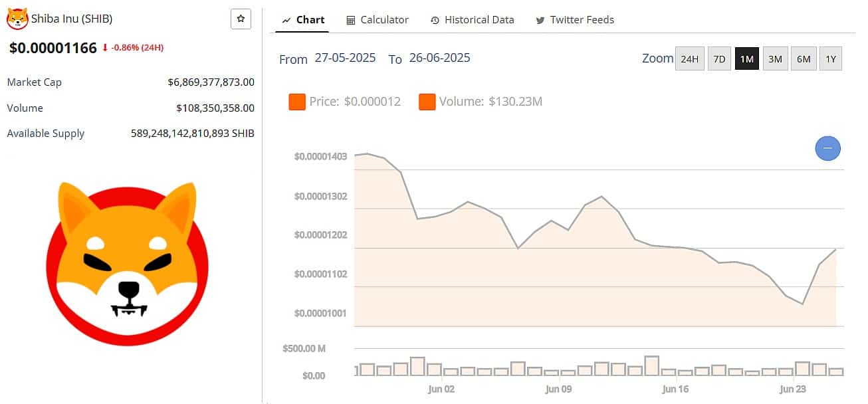This screenshot has width=868, height=404.
Task: Set zoom to 24H
Action: [x=689, y=58]
